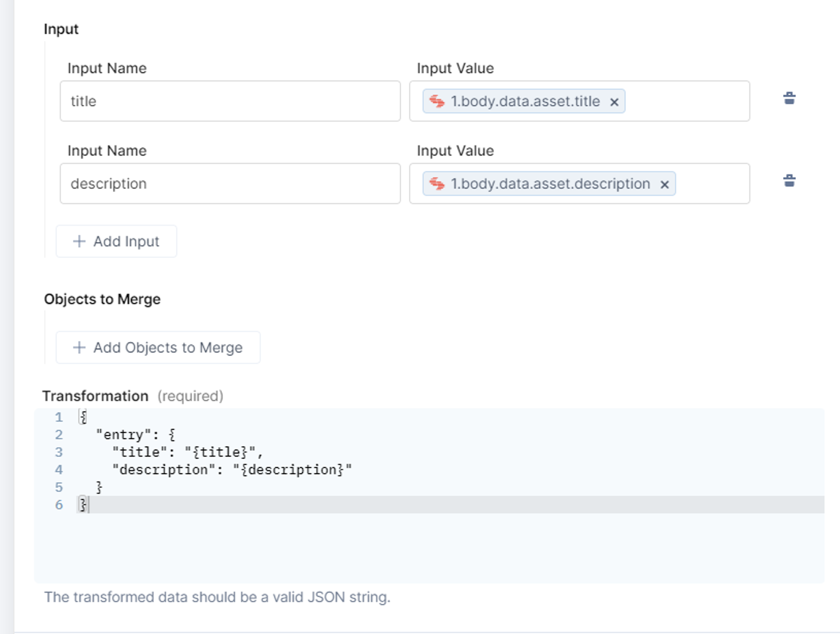Image resolution: width=840 pixels, height=634 pixels.
Task: Click the red icon in description chip
Action: point(437,184)
